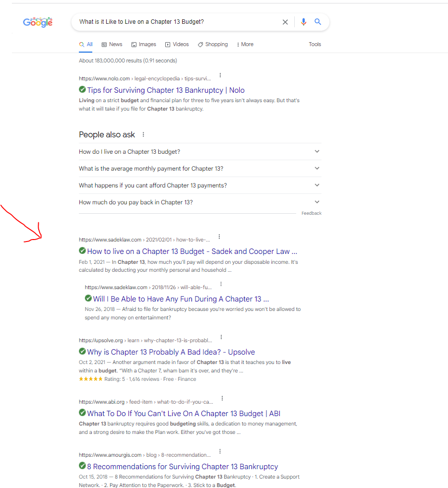
Task: Open the three-dot menu for the amourgis.com result
Action: point(220,451)
